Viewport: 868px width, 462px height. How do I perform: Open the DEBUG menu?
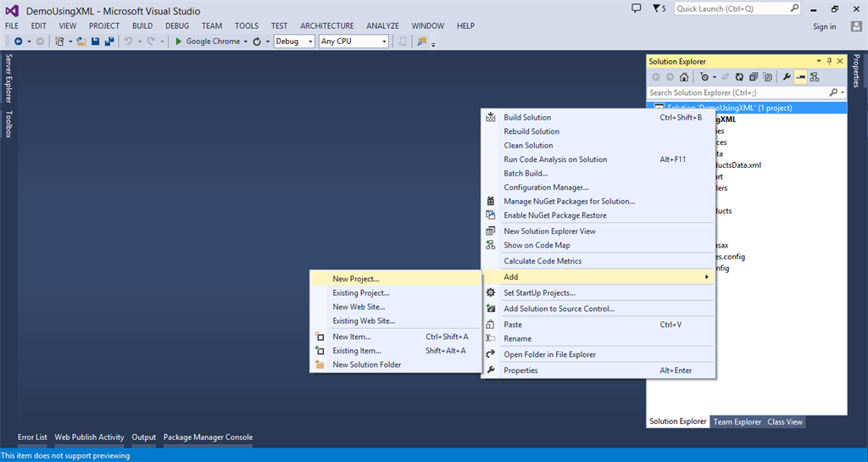click(177, 26)
